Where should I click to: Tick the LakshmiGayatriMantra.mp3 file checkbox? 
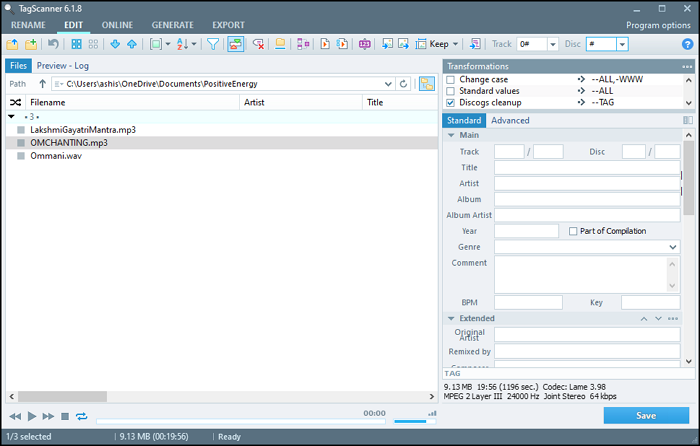click(x=21, y=130)
